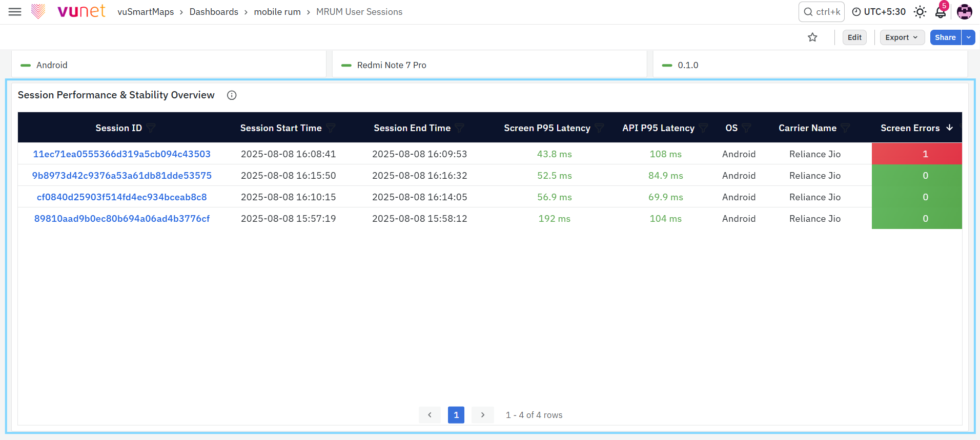The image size is (980, 440).
Task: Open the UTC+5:30 time zone selector
Action: (x=879, y=12)
